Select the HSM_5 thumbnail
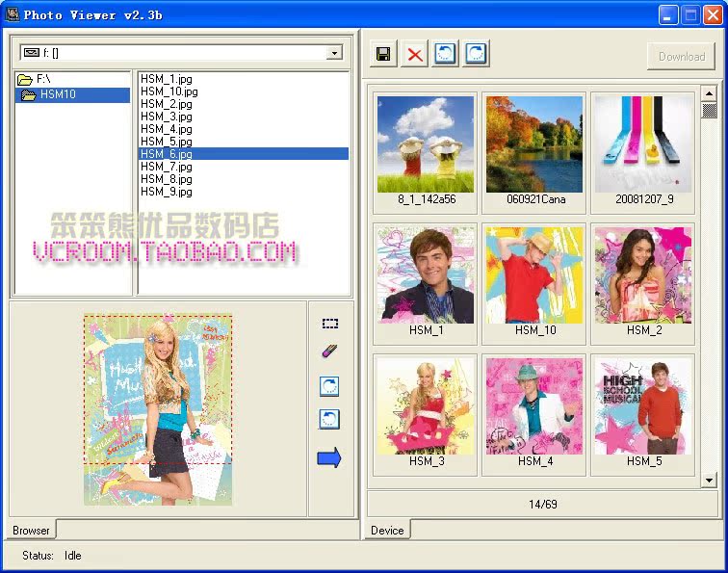This screenshot has width=728, height=573. click(x=643, y=415)
